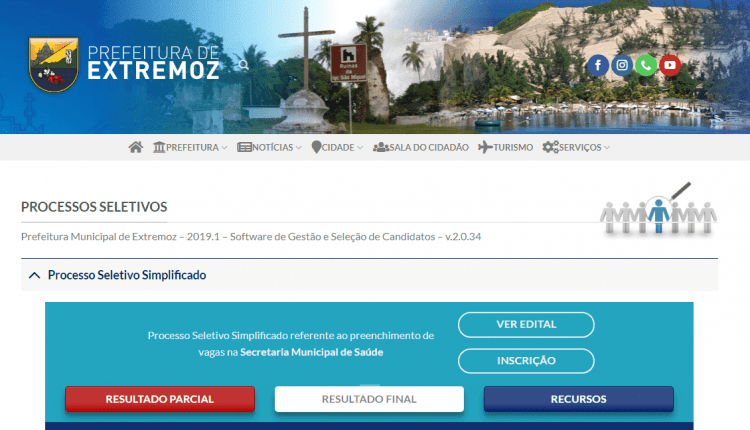Expand the Prefeitura dropdown menu
Screen dimensions: 750x430
click(x=190, y=147)
